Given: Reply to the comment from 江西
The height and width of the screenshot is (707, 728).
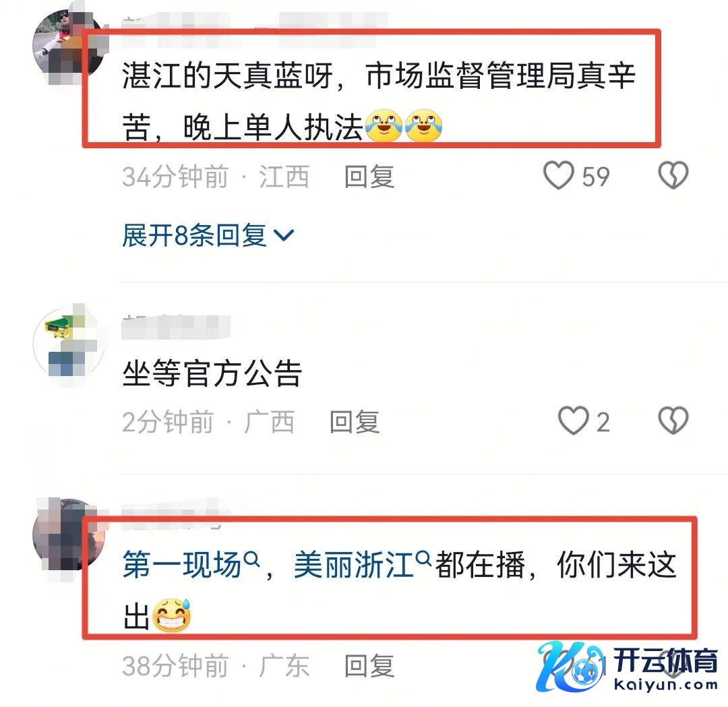Looking at the screenshot, I should coord(369,177).
